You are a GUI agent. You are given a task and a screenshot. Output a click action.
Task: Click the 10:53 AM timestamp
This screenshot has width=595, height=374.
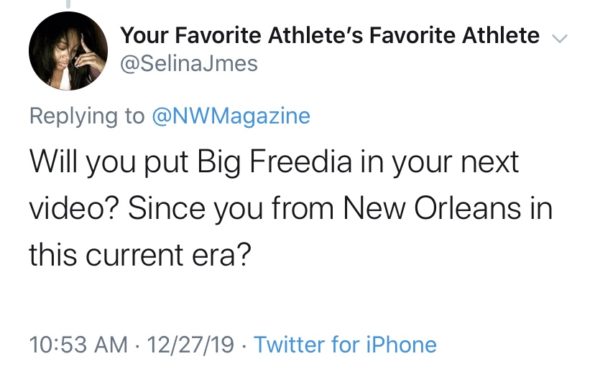[79, 345]
